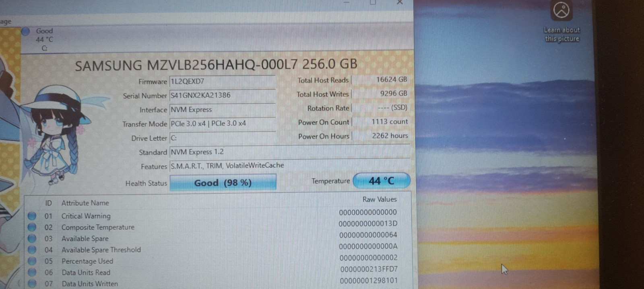The image size is (644, 289).
Task: Click the SAMSUNG MZVLB256HAHQ-000L7 drive title
Action: coord(216,65)
